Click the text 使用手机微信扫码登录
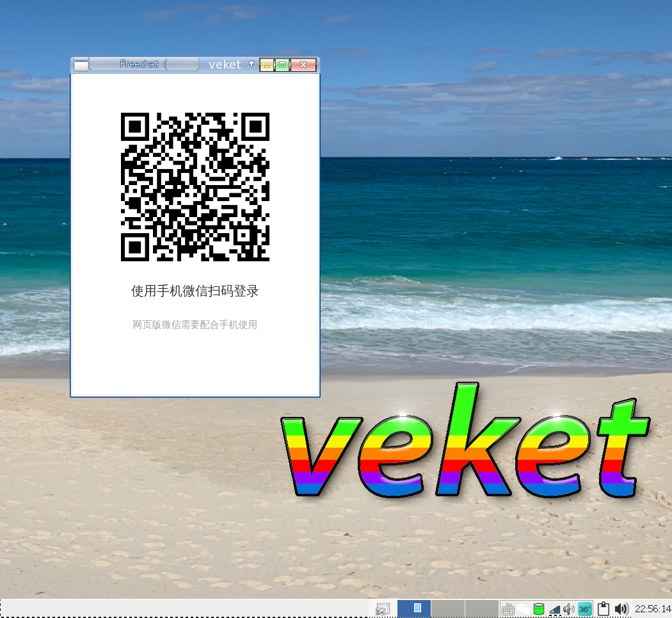672x618 pixels. pyautogui.click(x=195, y=291)
